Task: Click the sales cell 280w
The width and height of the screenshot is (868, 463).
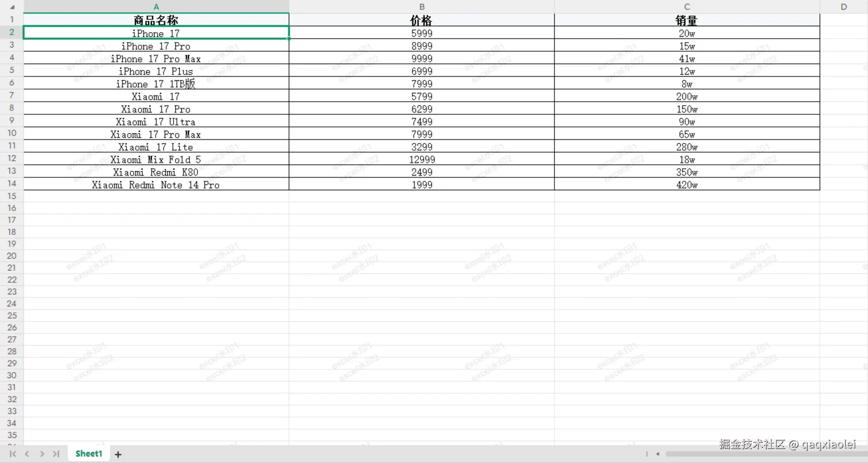Action: coord(687,147)
